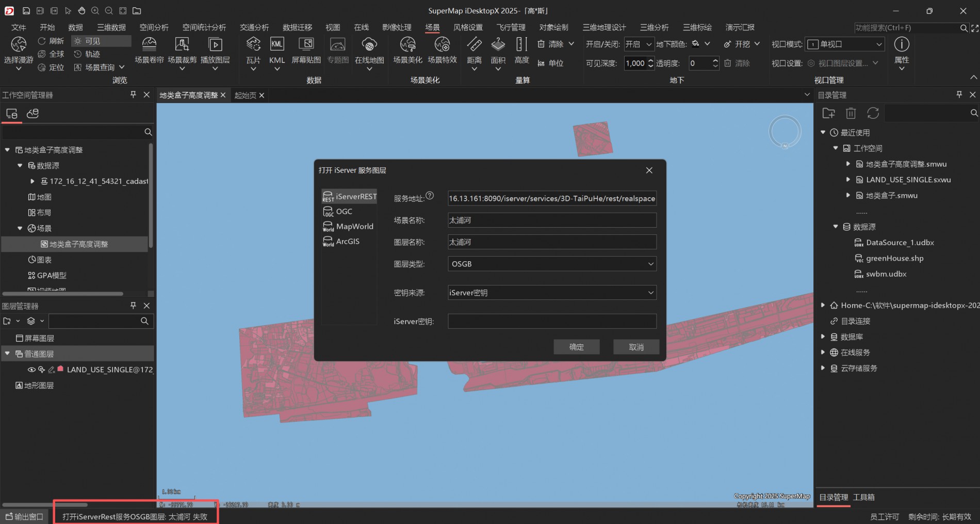Open the 三维分析 menu tab

pyautogui.click(x=654, y=27)
